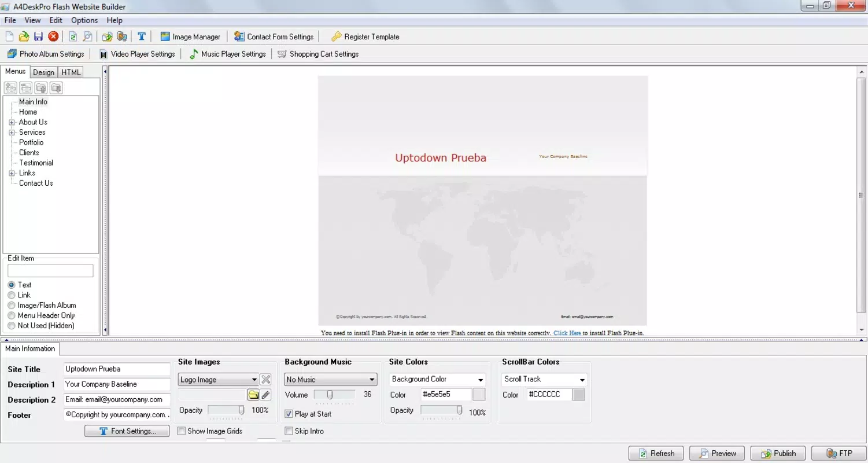Click the Publish button
The width and height of the screenshot is (868, 463).
pyautogui.click(x=778, y=453)
